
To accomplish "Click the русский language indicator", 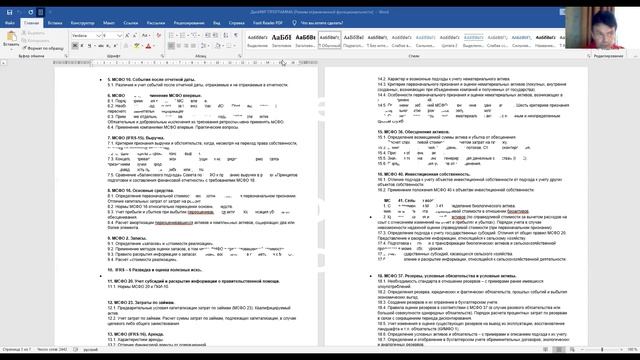I will [91, 349].
